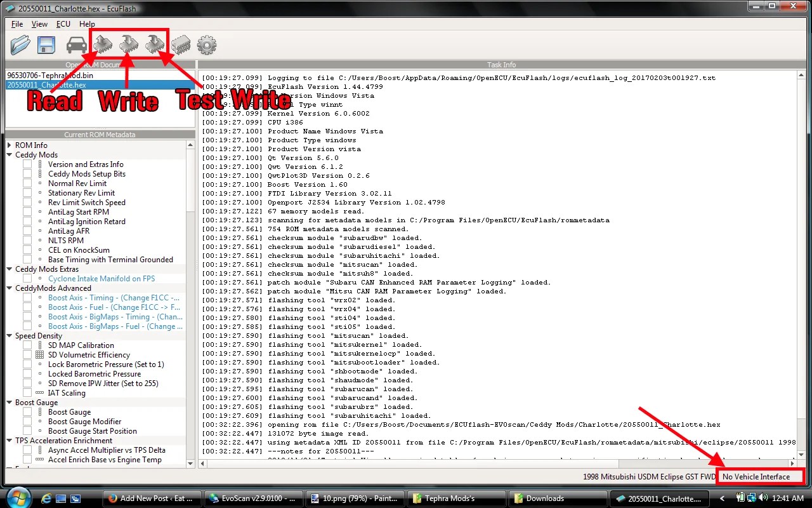Select Boost Gauge Start Position table
Viewport: 812px width, 508px height.
(93, 431)
